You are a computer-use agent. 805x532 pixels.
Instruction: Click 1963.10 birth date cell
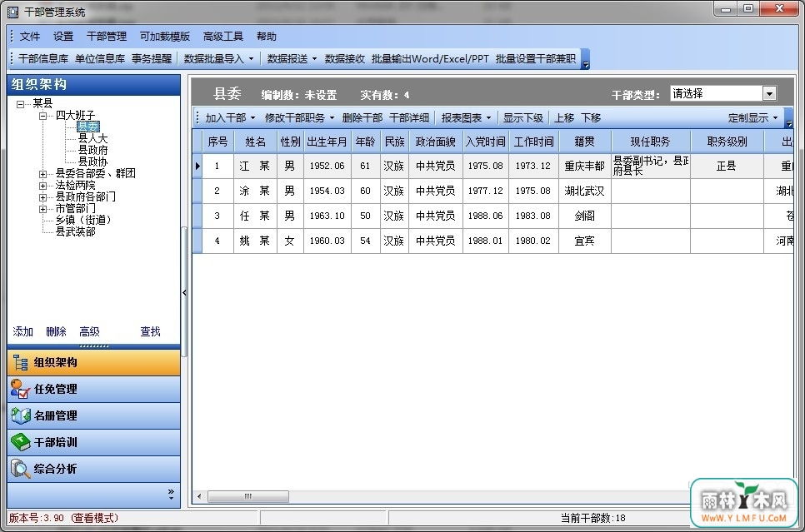(x=327, y=216)
